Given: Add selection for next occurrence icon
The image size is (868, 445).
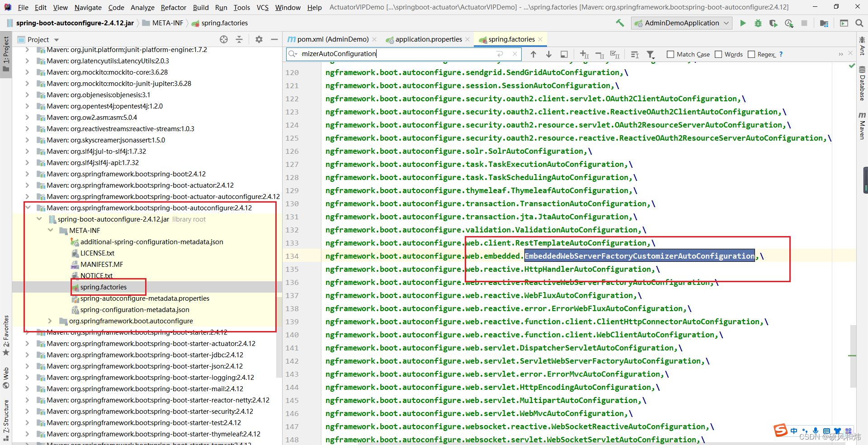Looking at the screenshot, I should tap(584, 54).
